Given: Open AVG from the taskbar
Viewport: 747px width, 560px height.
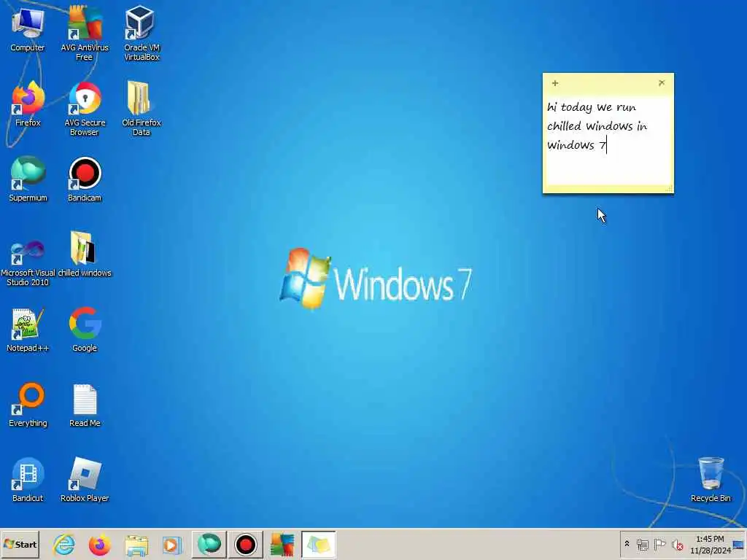Looking at the screenshot, I should [282, 545].
